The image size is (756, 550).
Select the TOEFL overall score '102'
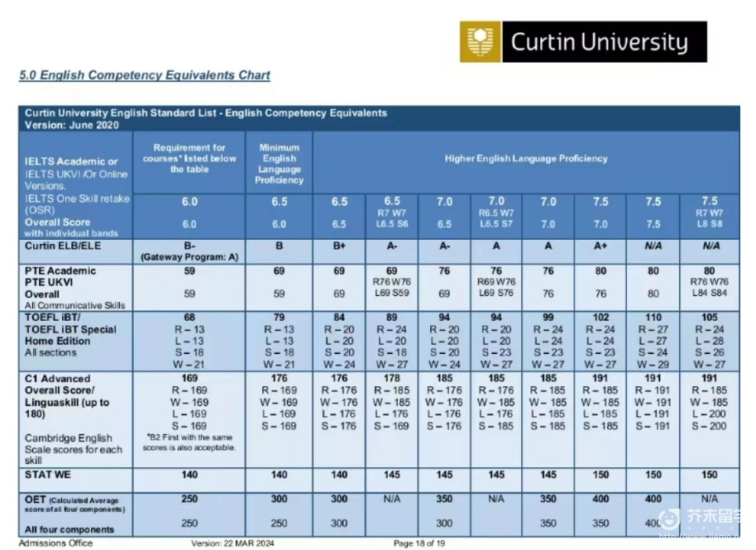coord(600,317)
